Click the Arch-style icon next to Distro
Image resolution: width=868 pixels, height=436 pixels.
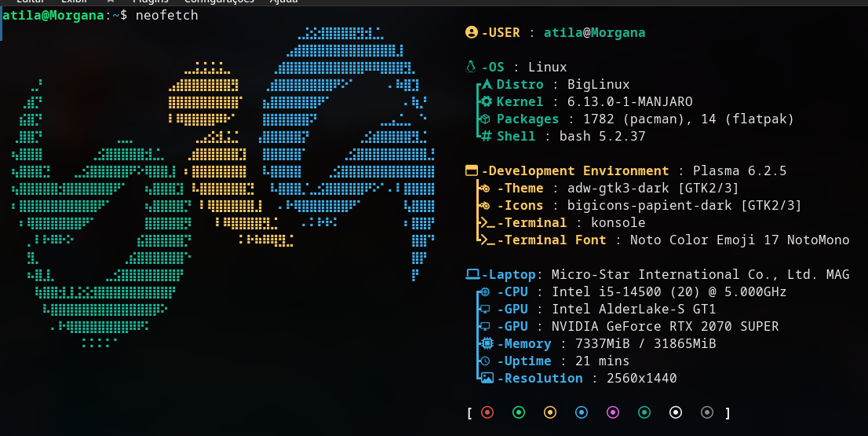pos(487,84)
